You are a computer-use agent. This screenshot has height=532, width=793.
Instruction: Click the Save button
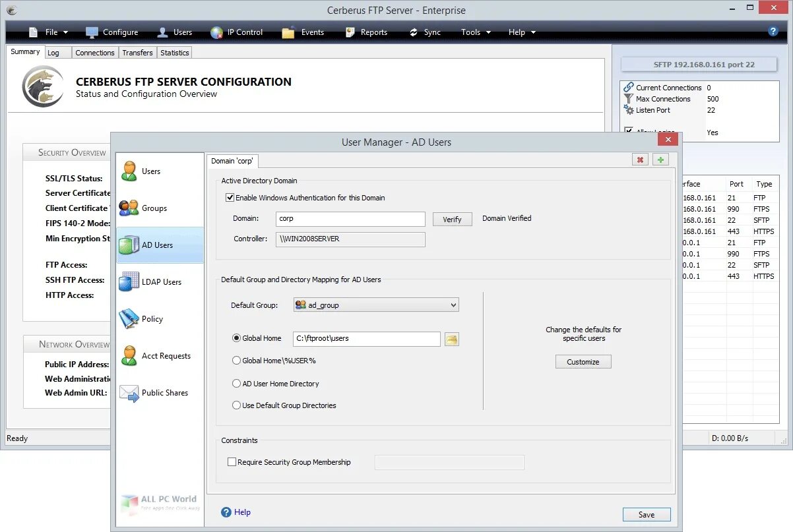pos(647,515)
